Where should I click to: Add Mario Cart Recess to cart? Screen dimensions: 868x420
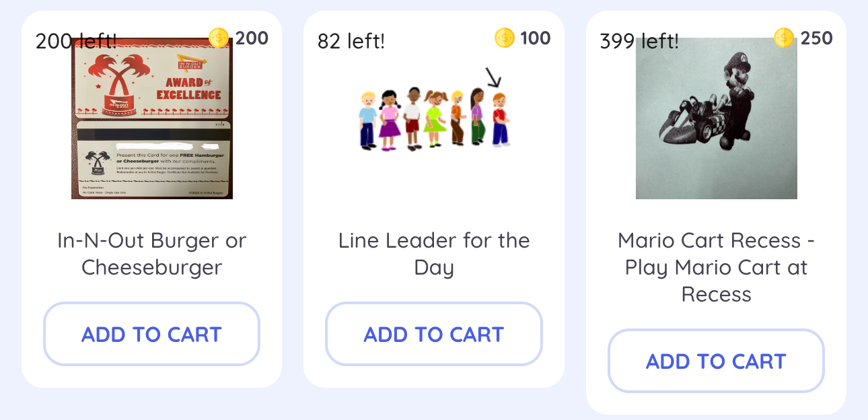716,361
